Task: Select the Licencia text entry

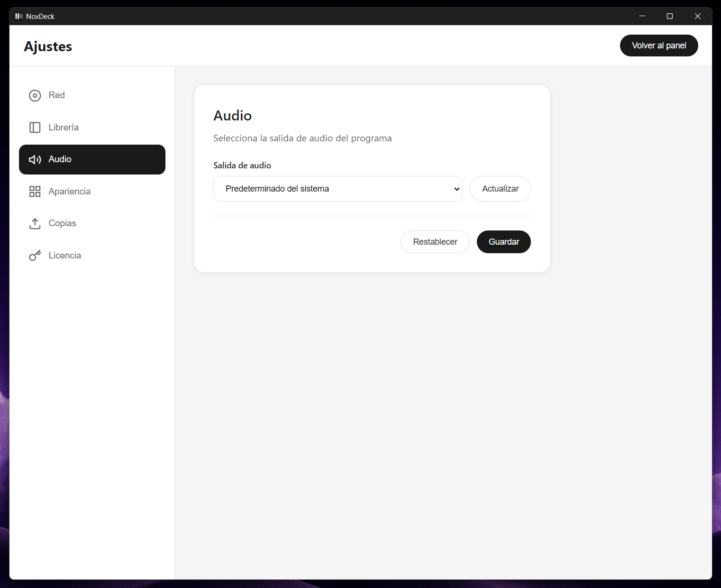Action: [64, 256]
